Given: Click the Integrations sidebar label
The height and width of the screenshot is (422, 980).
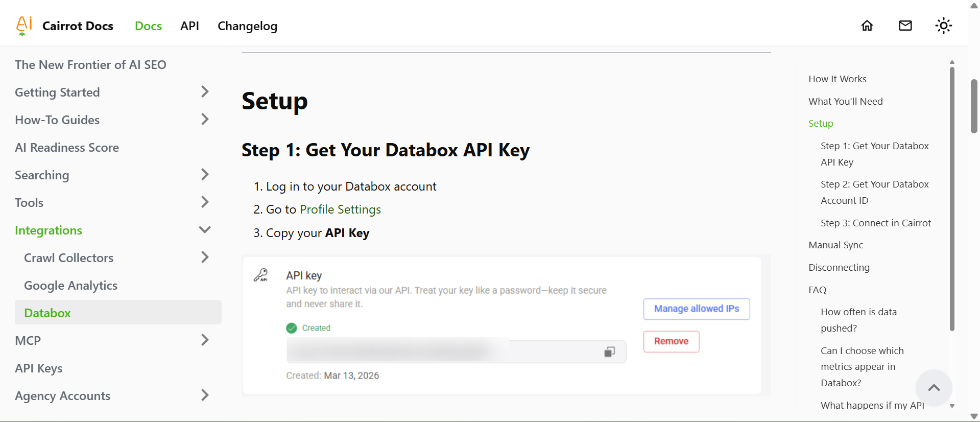Looking at the screenshot, I should (x=49, y=230).
